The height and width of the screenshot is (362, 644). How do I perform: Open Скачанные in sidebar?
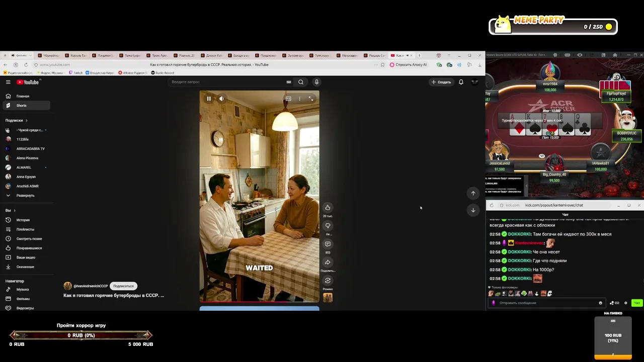click(x=25, y=267)
